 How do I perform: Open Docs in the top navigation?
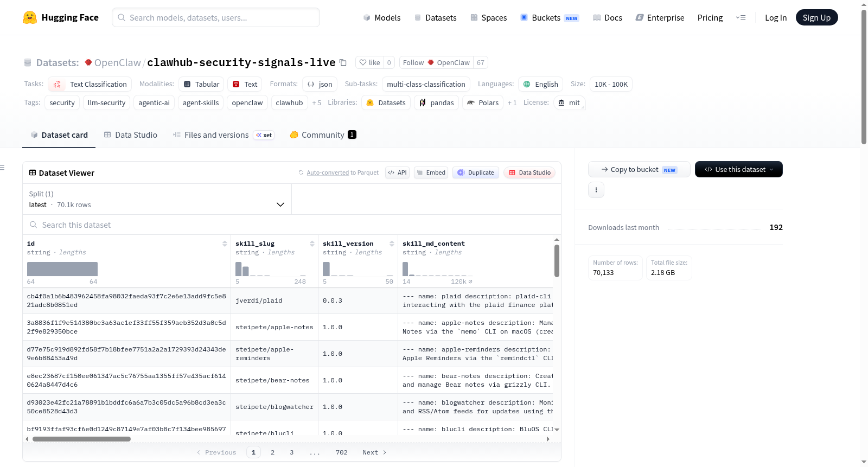coord(608,17)
